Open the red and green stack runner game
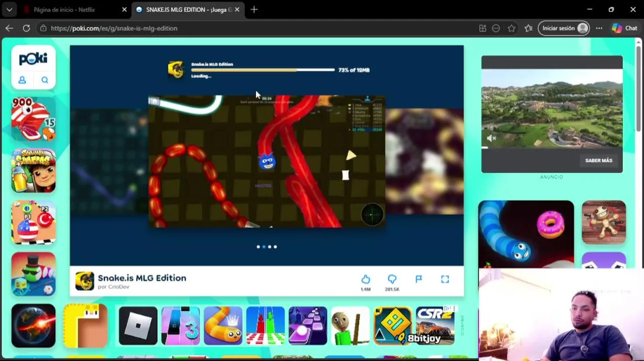 pos(265,326)
